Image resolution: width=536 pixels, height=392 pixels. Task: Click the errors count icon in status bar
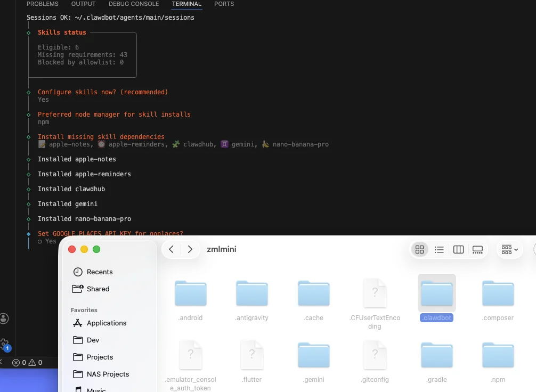[16, 363]
